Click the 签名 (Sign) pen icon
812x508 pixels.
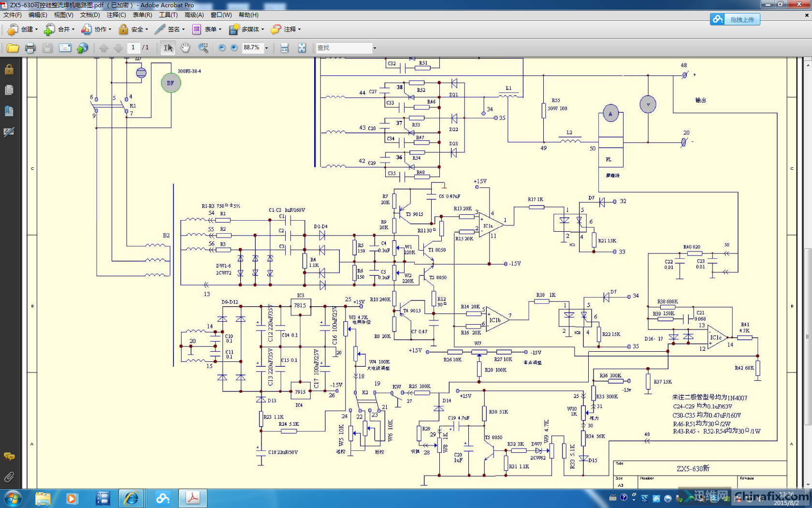point(159,30)
